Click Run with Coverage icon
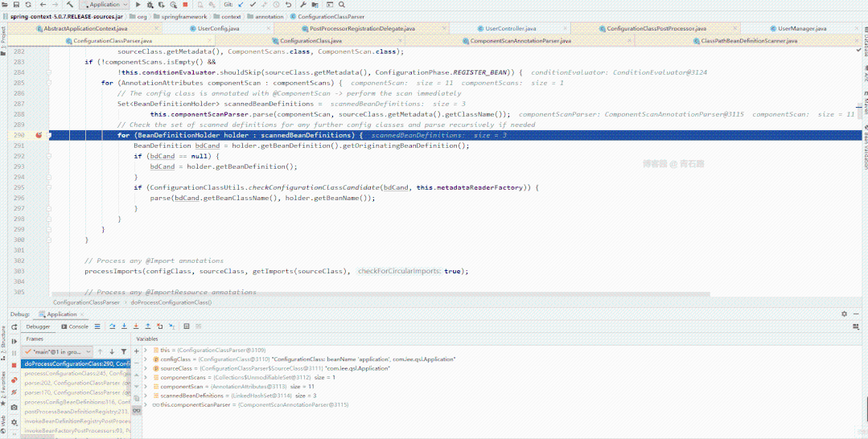 [x=162, y=5]
